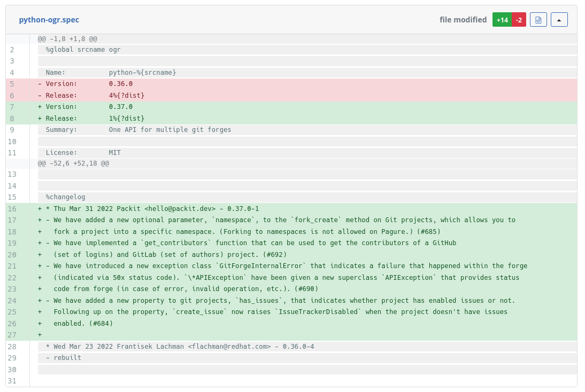
Task: Select line number 6 of removed Release
Action: 12,95
